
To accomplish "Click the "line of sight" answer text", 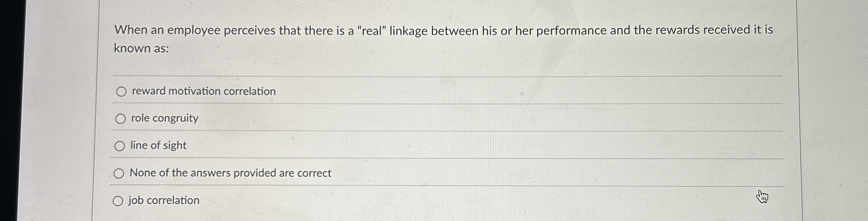I will click(158, 145).
